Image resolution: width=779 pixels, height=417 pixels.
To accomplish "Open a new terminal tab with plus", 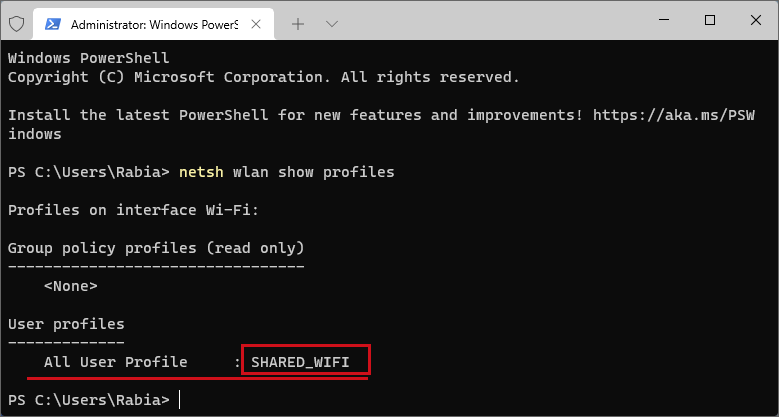I will (298, 24).
